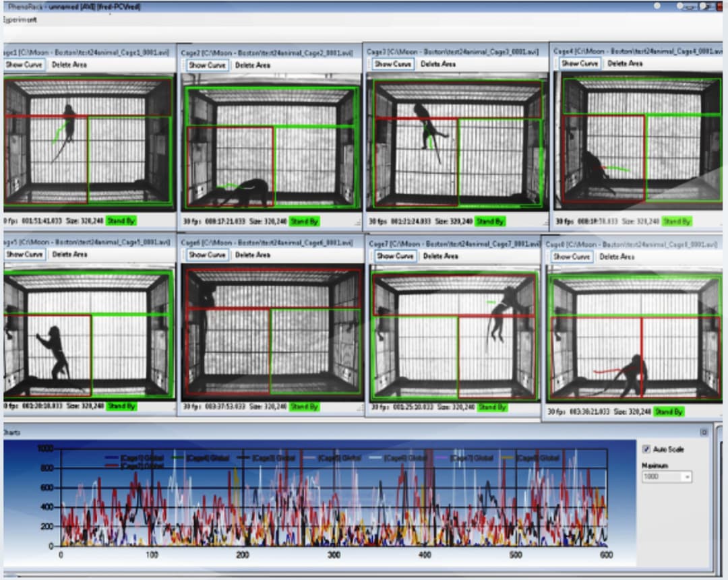Toggle the Auto Scale checkbox

646,449
